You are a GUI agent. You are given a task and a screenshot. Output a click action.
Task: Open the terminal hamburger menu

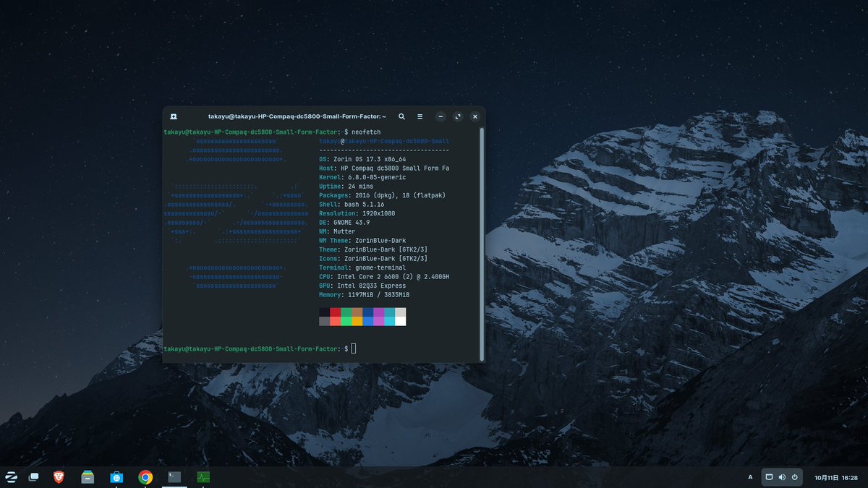click(420, 116)
